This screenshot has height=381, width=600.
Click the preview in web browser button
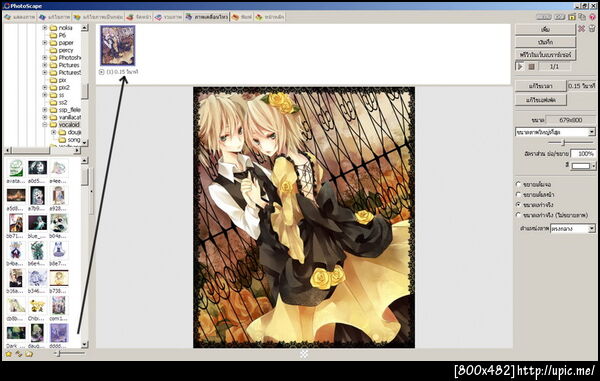(545, 55)
